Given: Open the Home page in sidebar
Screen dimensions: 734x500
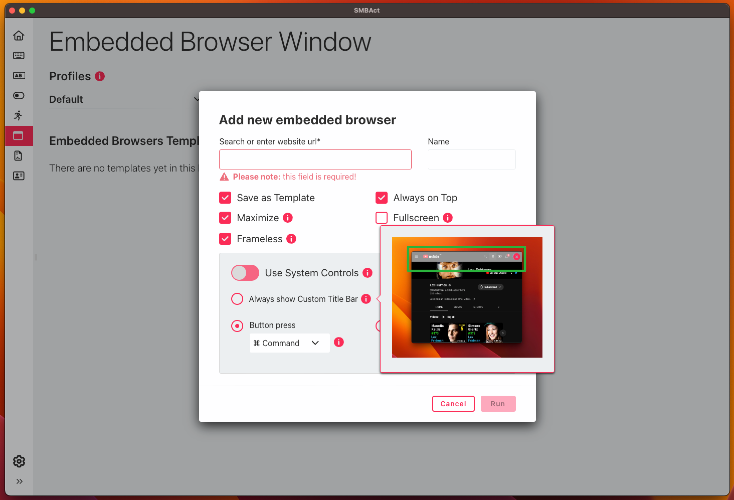Looking at the screenshot, I should pyautogui.click(x=19, y=36).
